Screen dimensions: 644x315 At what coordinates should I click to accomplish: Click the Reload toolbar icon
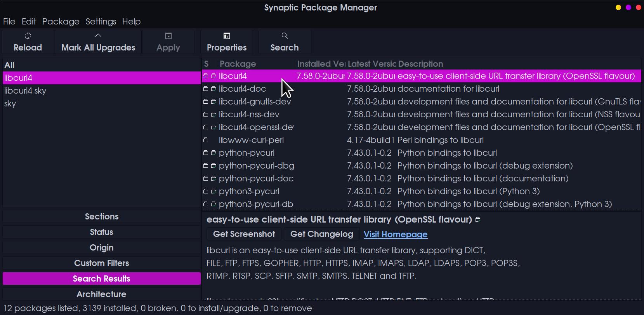28,36
